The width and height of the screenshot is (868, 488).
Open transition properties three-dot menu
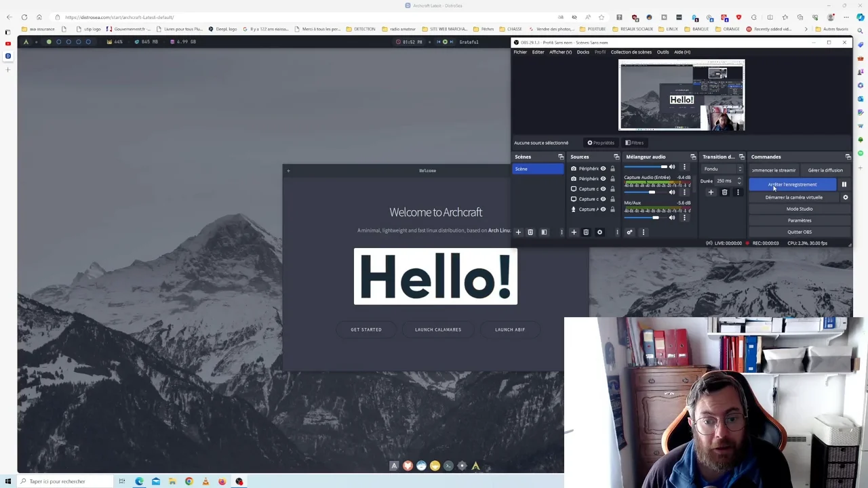[x=738, y=192]
